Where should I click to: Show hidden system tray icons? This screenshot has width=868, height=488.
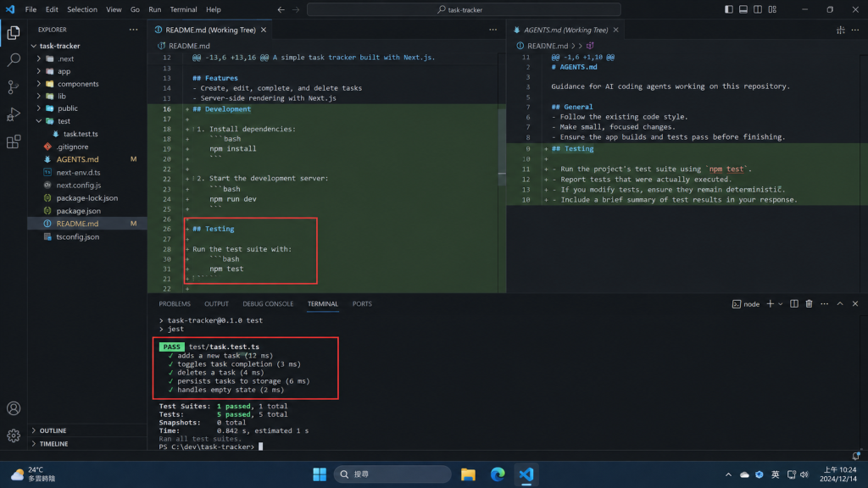pyautogui.click(x=728, y=474)
